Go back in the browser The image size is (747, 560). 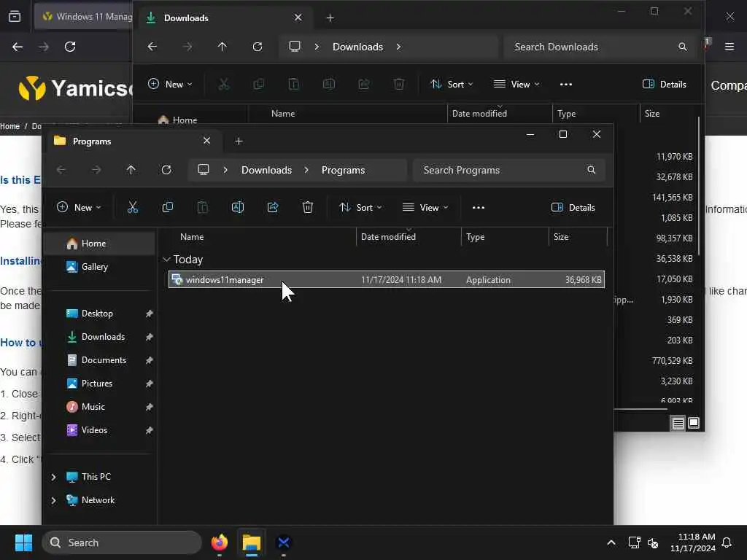click(x=18, y=47)
